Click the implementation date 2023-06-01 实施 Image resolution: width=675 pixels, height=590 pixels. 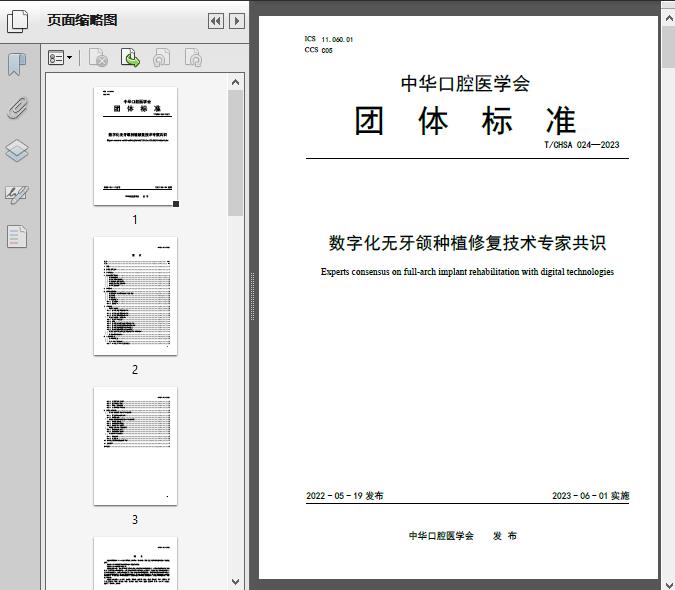tap(591, 496)
